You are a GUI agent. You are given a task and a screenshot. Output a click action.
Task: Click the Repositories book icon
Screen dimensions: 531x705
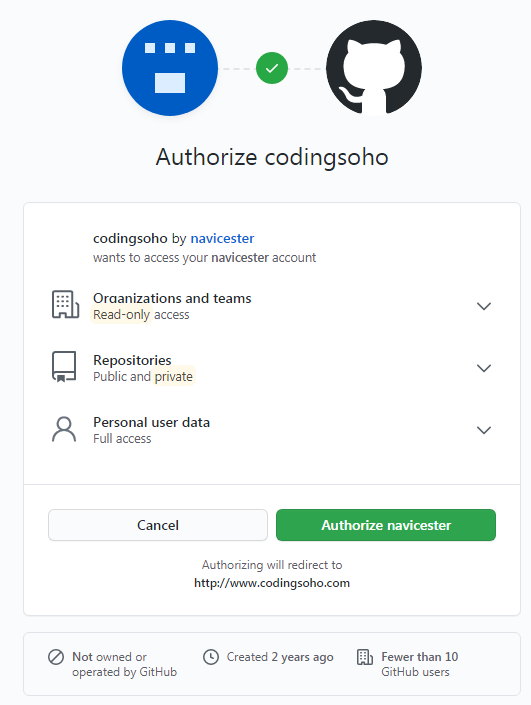click(x=64, y=366)
